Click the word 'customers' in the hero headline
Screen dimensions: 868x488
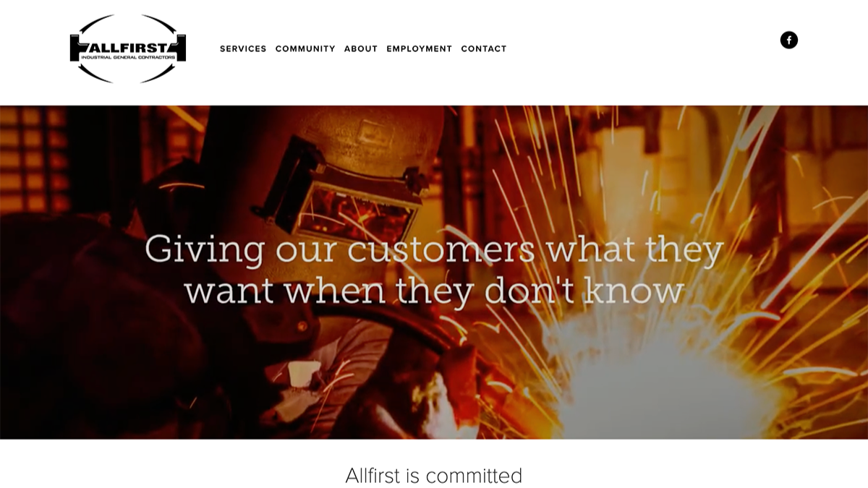[x=441, y=249]
